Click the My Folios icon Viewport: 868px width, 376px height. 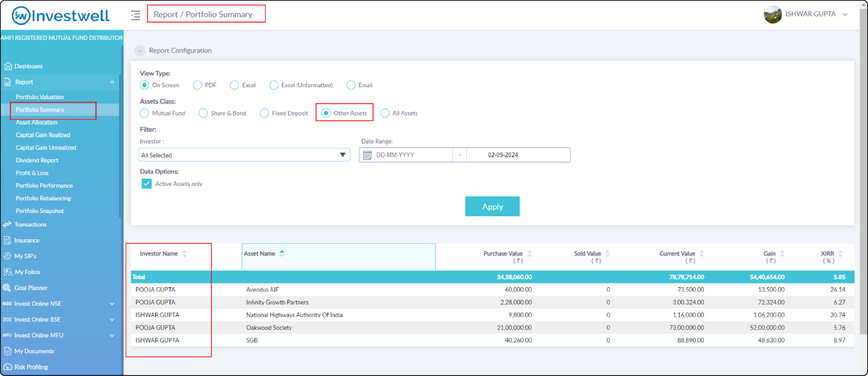tap(8, 272)
